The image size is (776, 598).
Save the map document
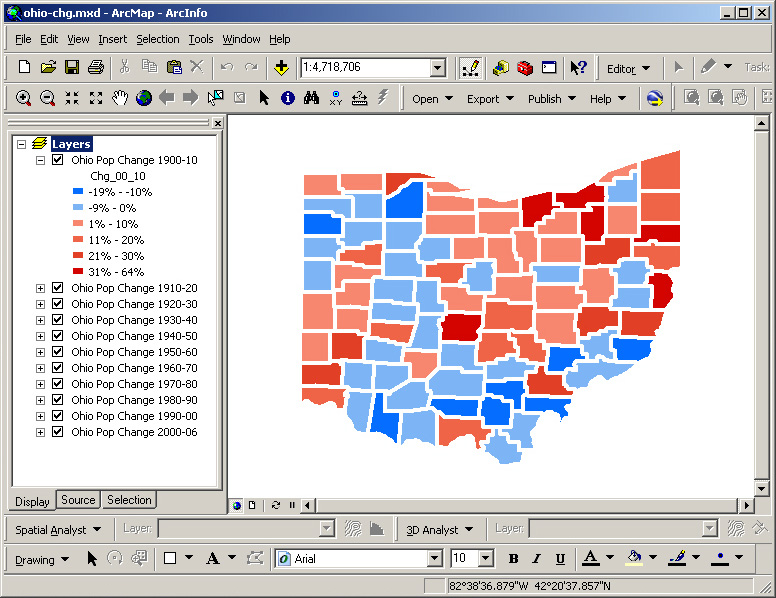(x=72, y=67)
